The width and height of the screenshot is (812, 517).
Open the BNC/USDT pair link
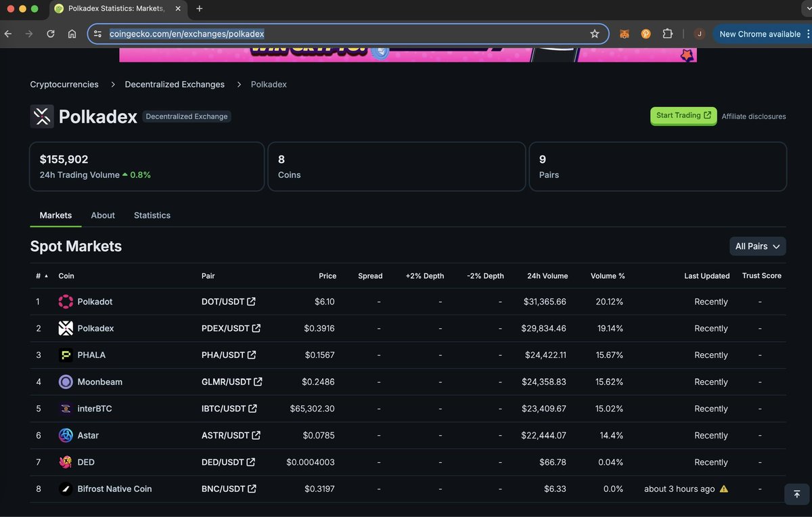(x=229, y=489)
